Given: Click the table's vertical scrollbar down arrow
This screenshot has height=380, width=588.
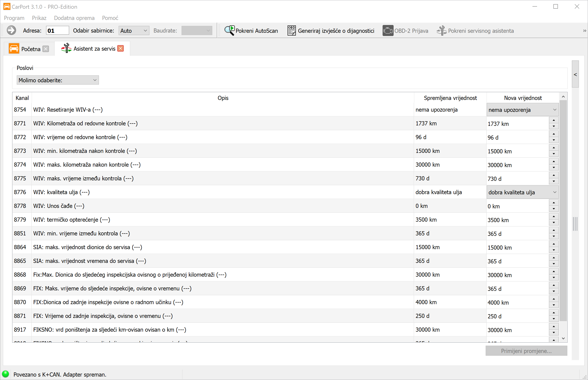Looking at the screenshot, I should pyautogui.click(x=563, y=338).
